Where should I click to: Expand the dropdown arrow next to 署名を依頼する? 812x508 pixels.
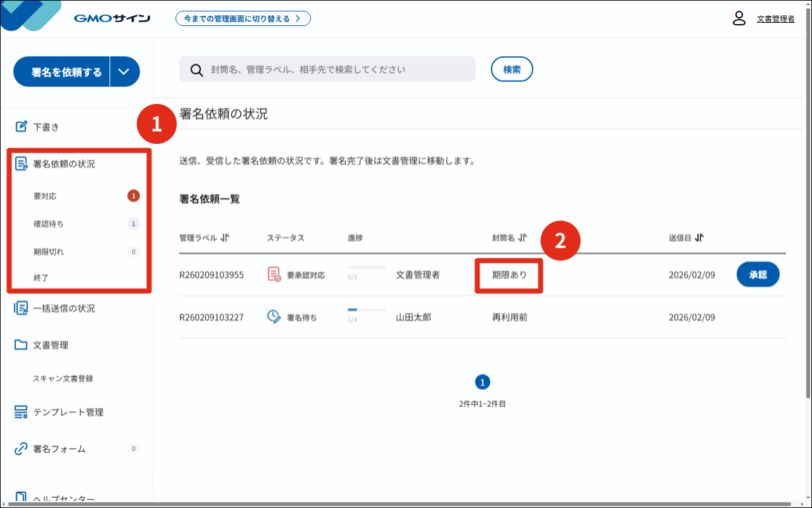[x=124, y=72]
